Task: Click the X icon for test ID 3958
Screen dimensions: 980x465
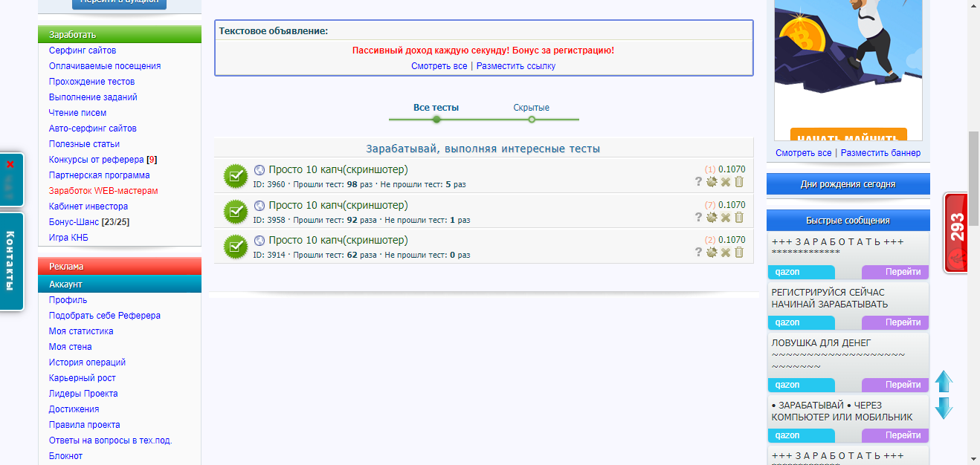Action: pos(726,217)
